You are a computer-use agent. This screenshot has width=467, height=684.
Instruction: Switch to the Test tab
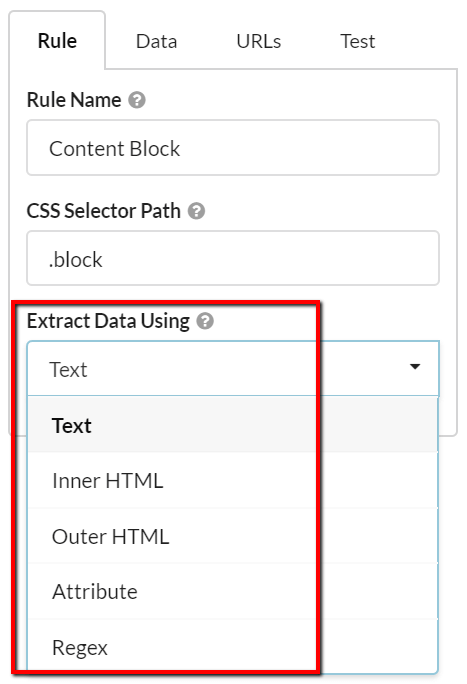pos(357,41)
